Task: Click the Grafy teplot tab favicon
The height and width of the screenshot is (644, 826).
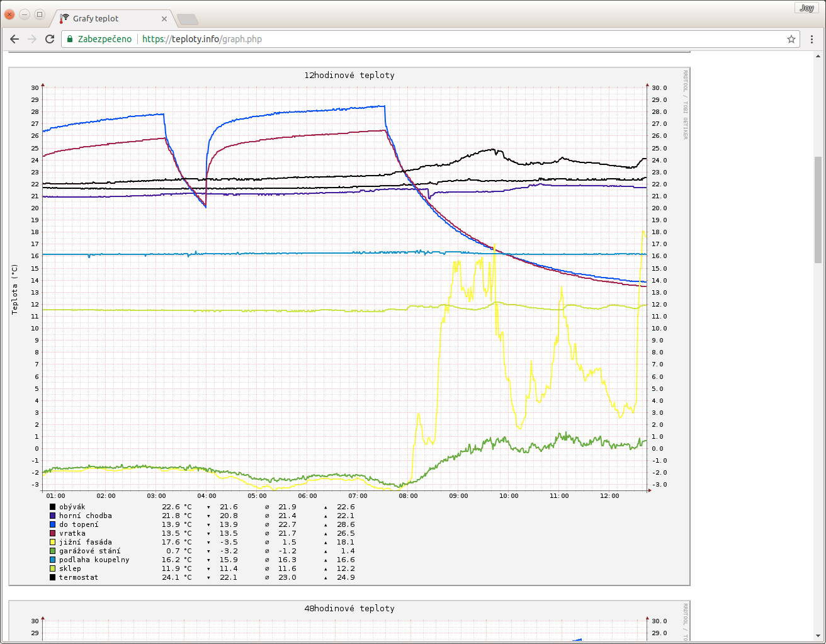Action: click(x=64, y=18)
